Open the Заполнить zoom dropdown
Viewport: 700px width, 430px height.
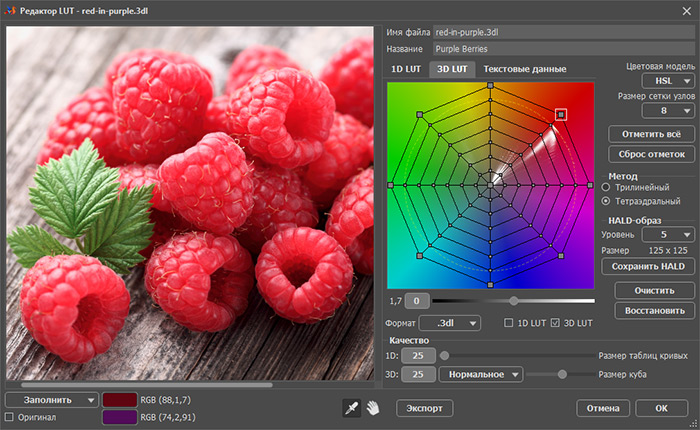click(52, 400)
